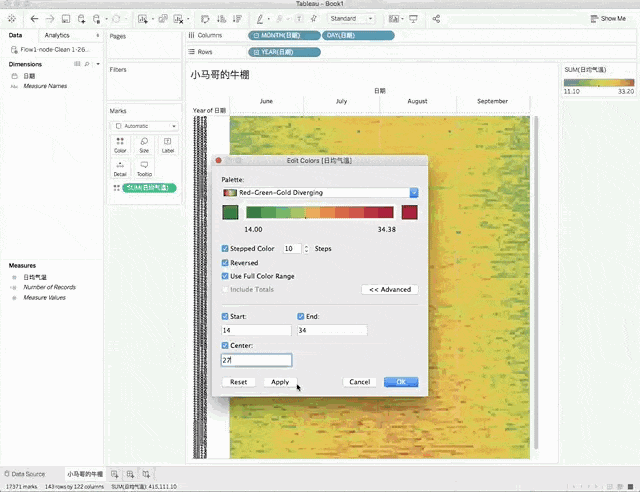
Task: Toggle Use Full Color Range checkbox
Action: tap(225, 276)
